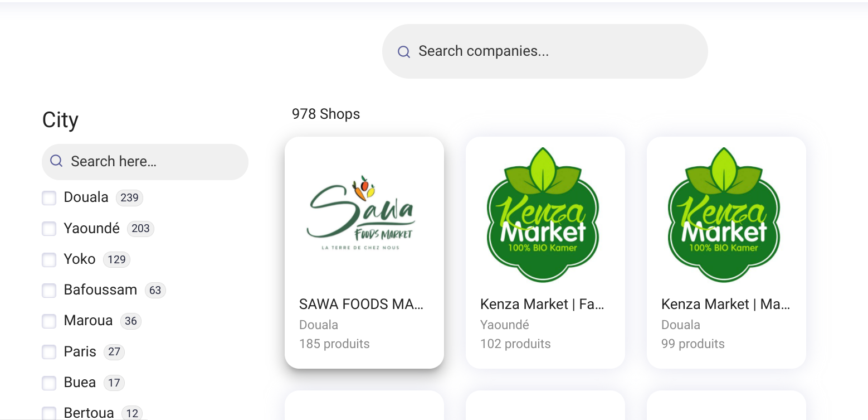
Task: Tick the Bafoussam checkbox
Action: pyautogui.click(x=49, y=291)
